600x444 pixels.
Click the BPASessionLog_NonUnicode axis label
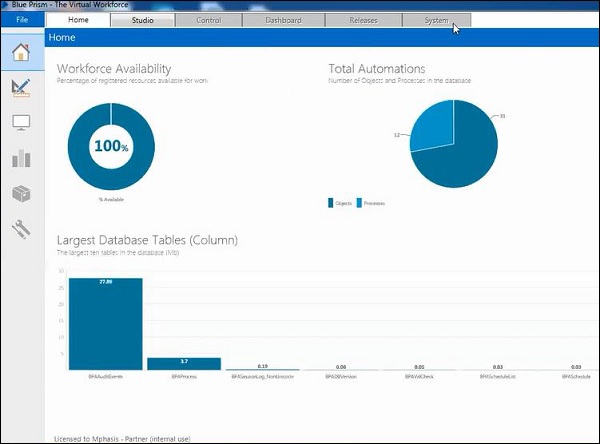[x=262, y=377]
